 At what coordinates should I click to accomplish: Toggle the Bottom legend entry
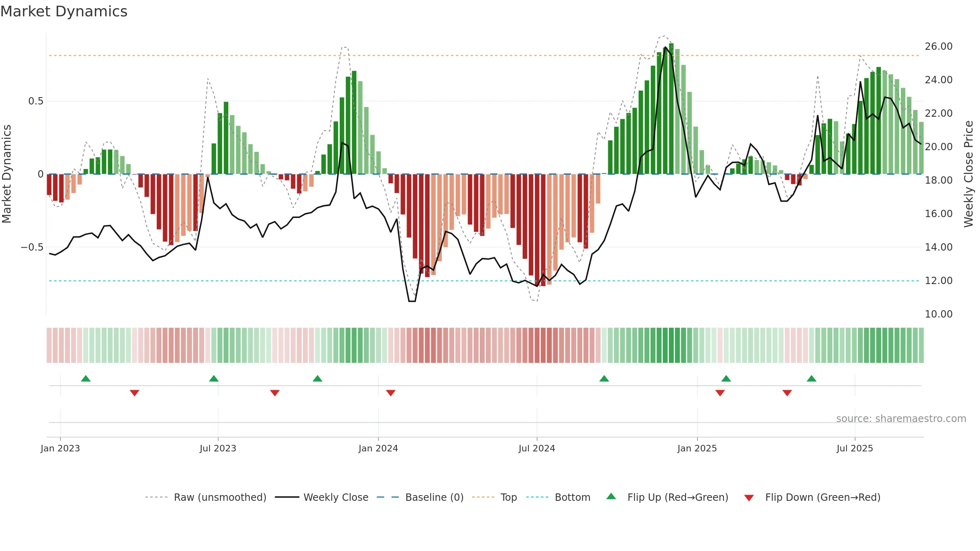(558, 497)
